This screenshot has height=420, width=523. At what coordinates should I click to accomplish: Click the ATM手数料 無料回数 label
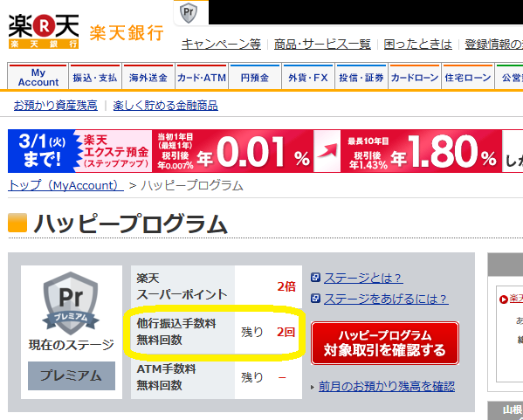click(166, 377)
